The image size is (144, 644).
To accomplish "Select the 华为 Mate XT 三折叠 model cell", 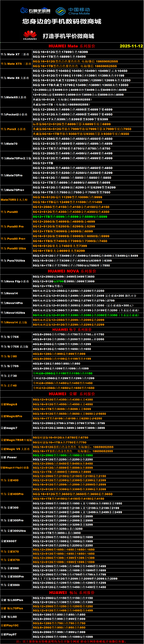I will coord(15,54).
